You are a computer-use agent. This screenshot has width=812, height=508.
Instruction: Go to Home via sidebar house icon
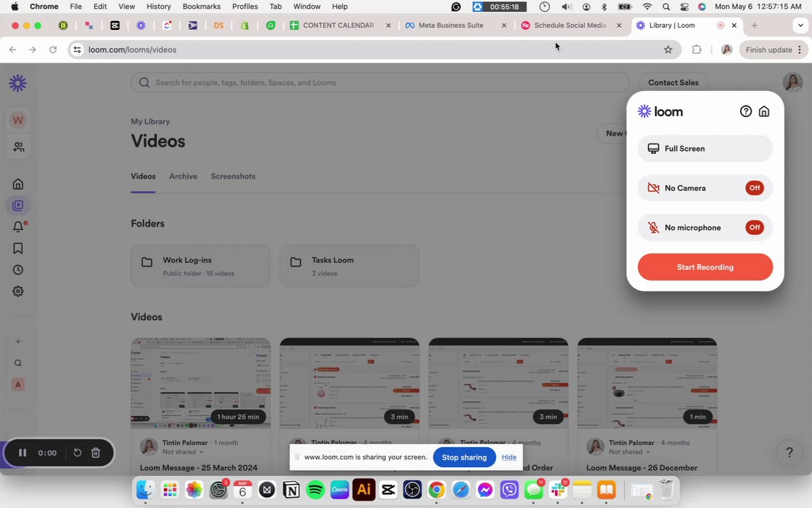(x=18, y=184)
